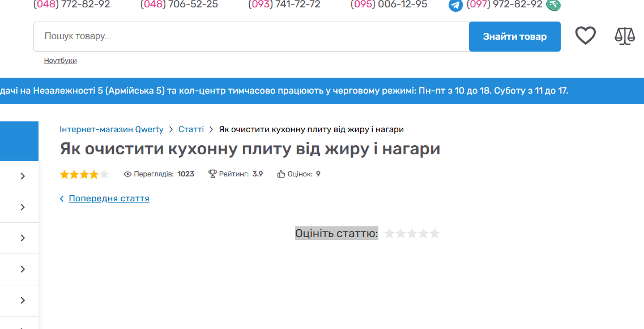Click the article heading Як очистити кухонну плиту
This screenshot has height=329, width=644.
(x=250, y=149)
